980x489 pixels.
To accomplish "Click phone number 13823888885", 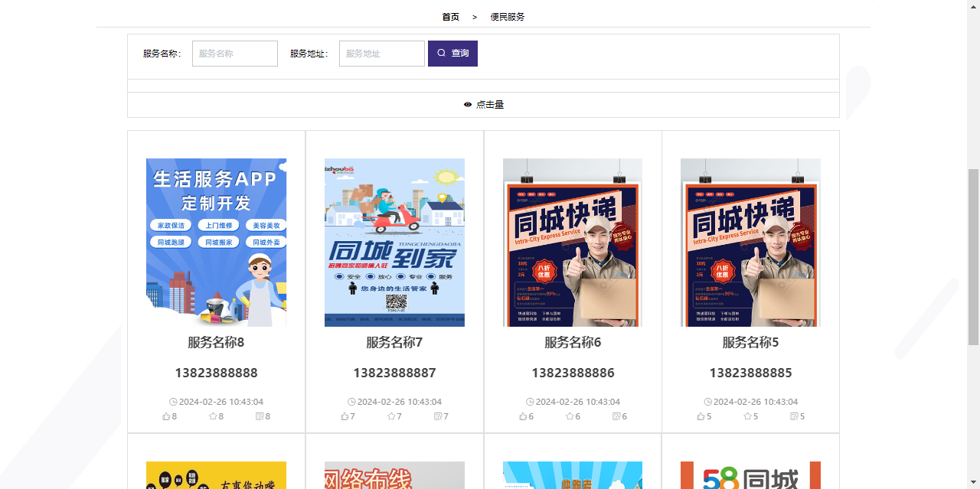I will (750, 373).
